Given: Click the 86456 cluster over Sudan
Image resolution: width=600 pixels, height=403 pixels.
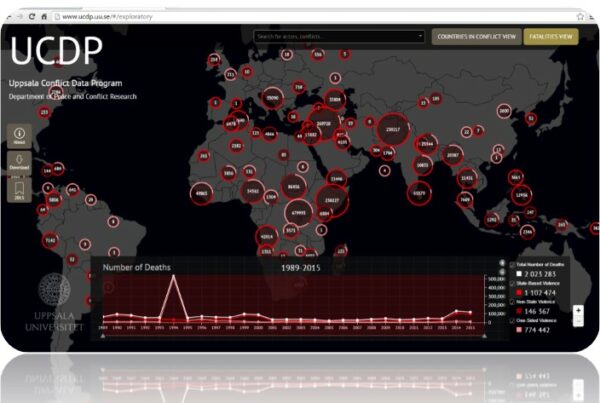Looking at the screenshot, I should (x=293, y=187).
